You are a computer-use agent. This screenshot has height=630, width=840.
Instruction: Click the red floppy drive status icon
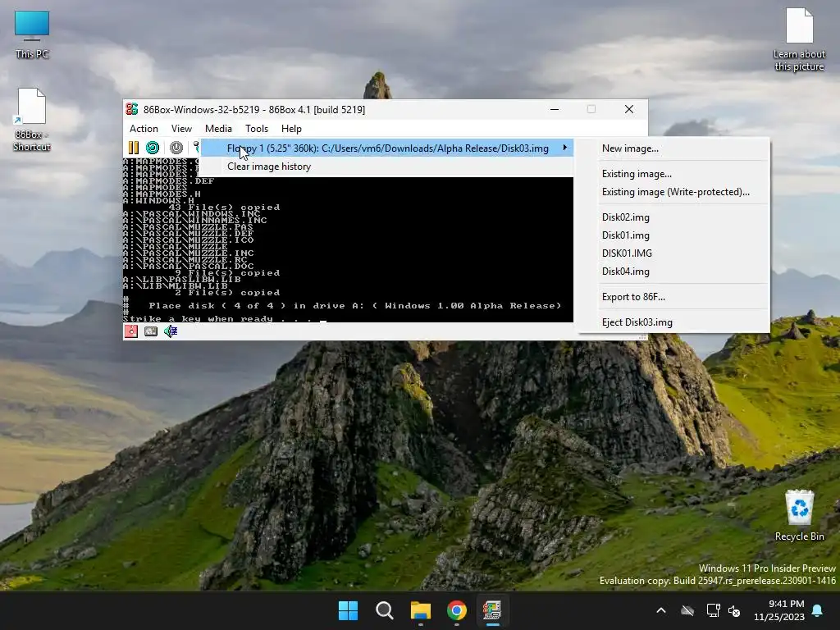pyautogui.click(x=130, y=331)
